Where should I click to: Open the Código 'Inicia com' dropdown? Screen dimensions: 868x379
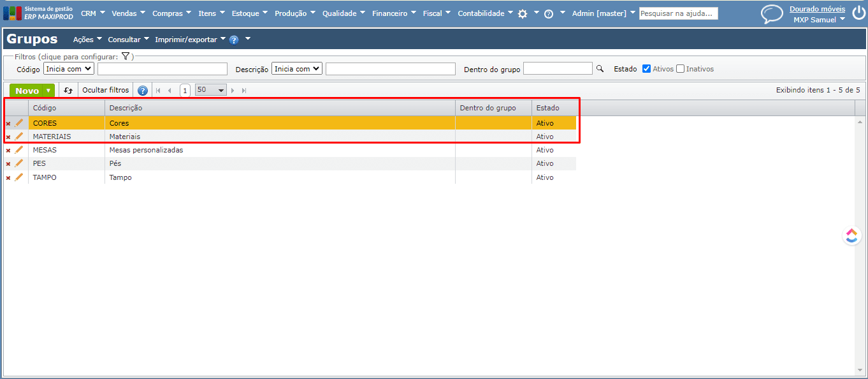click(69, 68)
